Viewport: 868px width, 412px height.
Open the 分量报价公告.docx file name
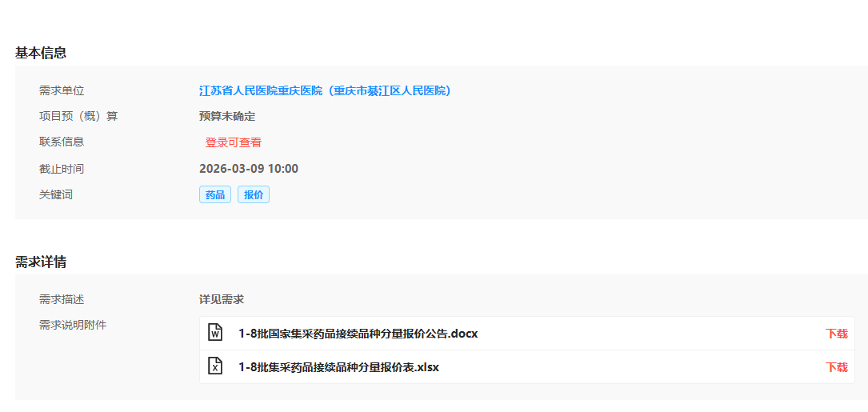pyautogui.click(x=358, y=334)
